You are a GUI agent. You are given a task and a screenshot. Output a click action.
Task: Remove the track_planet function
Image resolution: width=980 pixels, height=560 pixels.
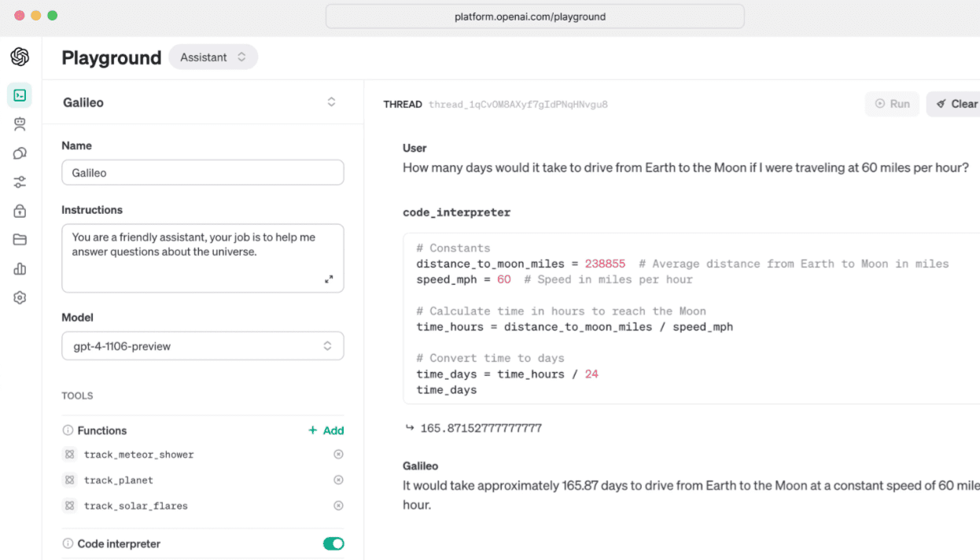pyautogui.click(x=338, y=480)
